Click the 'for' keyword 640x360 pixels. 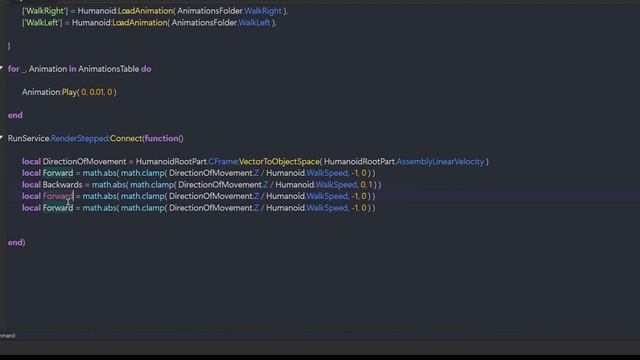13,69
